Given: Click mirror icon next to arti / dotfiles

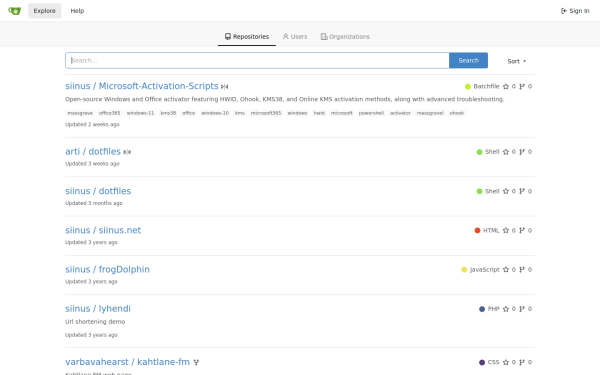Looking at the screenshot, I should [x=127, y=152].
